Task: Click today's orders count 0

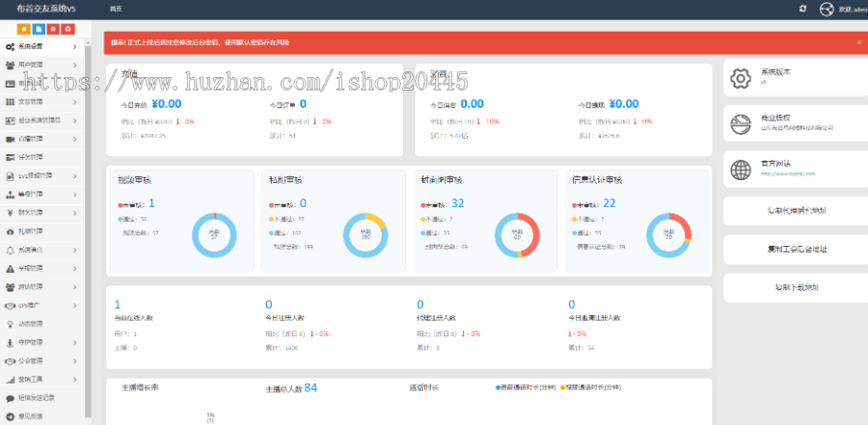Action: click(303, 103)
